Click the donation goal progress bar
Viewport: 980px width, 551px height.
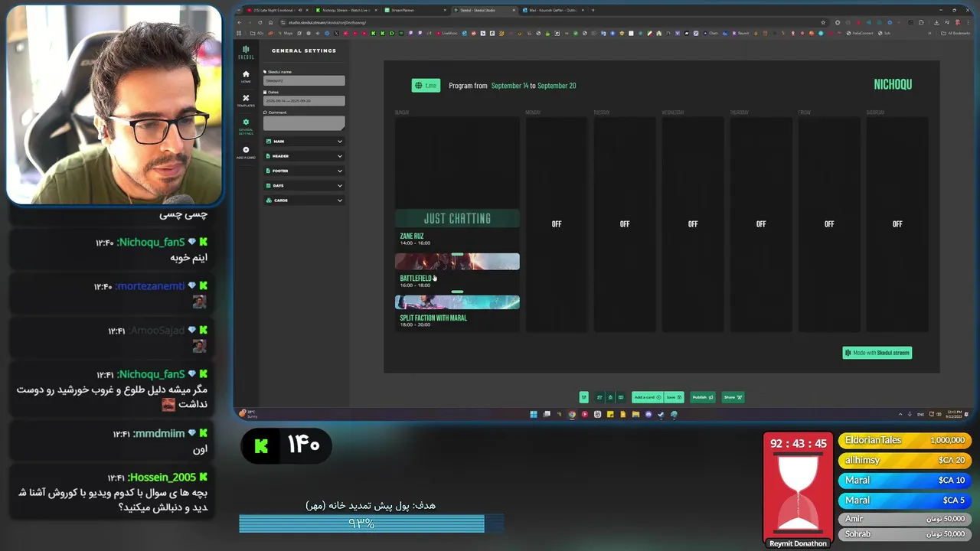point(371,523)
